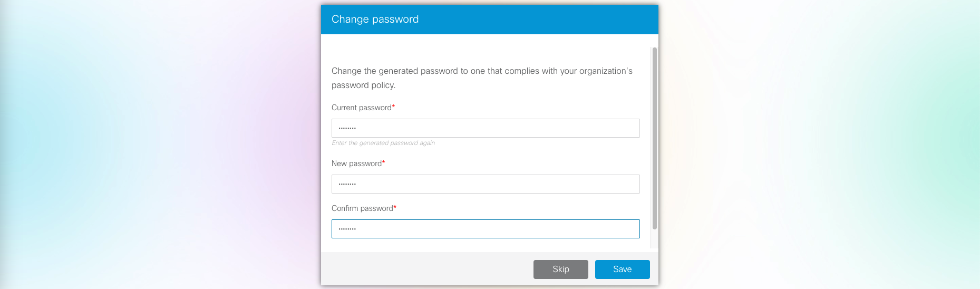The image size is (980, 289).
Task: Click the "Current password" field label
Action: tap(361, 108)
